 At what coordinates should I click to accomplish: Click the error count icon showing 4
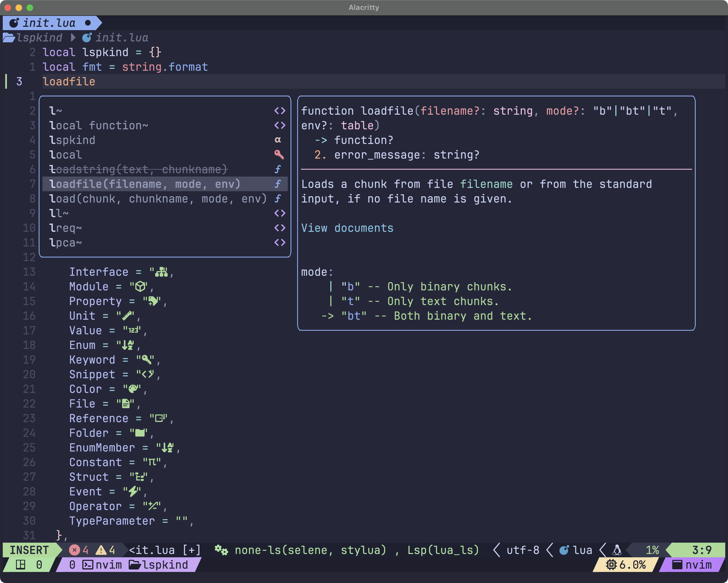click(74, 550)
